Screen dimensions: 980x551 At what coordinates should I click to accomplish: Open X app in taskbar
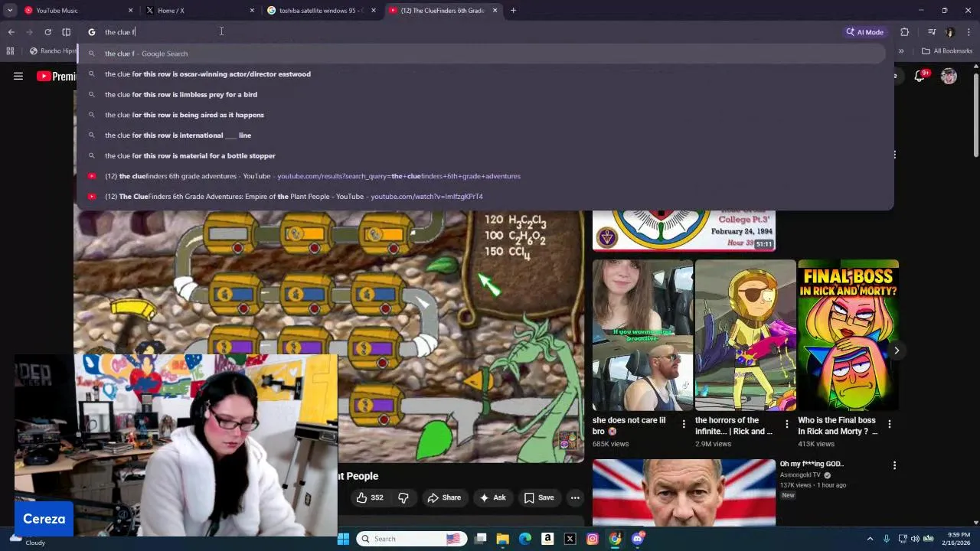point(570,539)
